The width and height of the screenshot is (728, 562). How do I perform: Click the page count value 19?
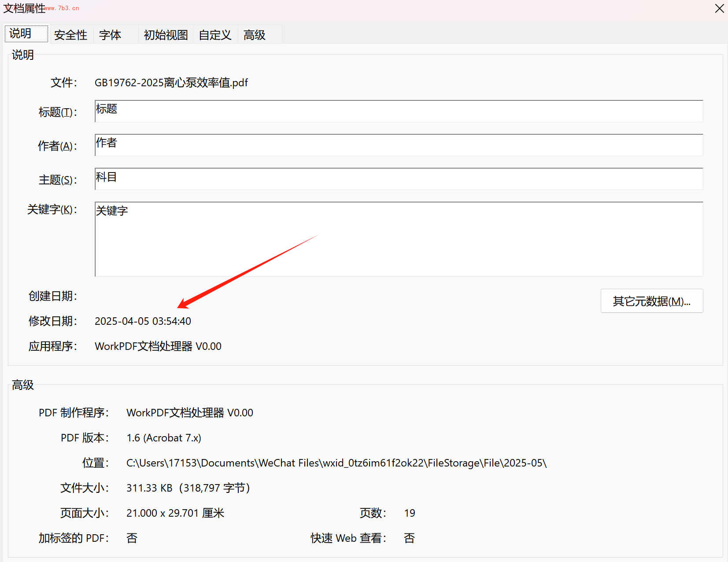[410, 513]
